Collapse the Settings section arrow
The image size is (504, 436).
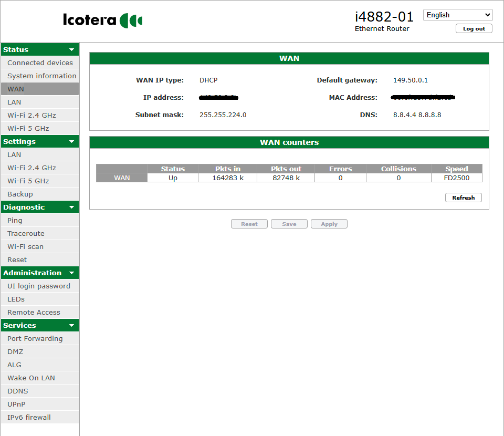click(x=72, y=142)
